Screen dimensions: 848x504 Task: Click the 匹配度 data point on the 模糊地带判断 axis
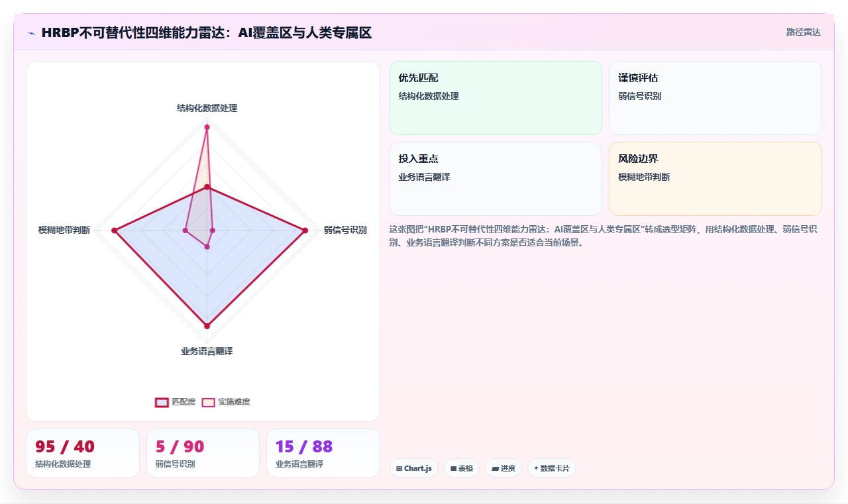(x=114, y=230)
